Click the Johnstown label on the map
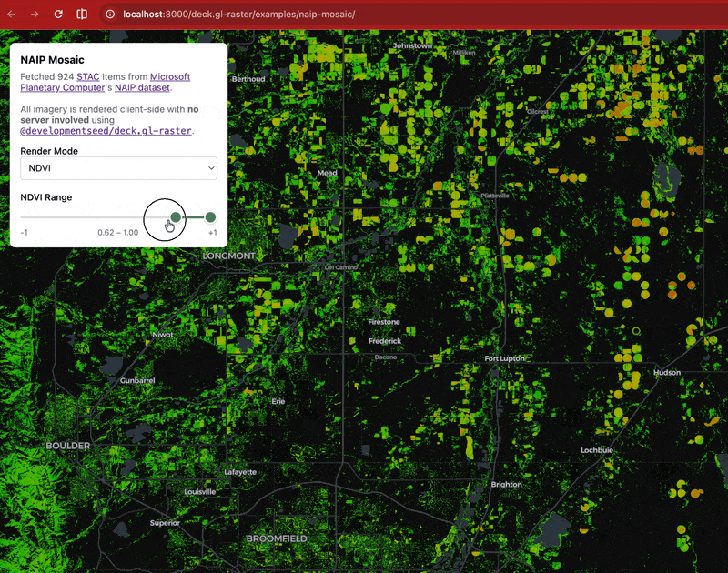This screenshot has width=728, height=573. coord(412,45)
